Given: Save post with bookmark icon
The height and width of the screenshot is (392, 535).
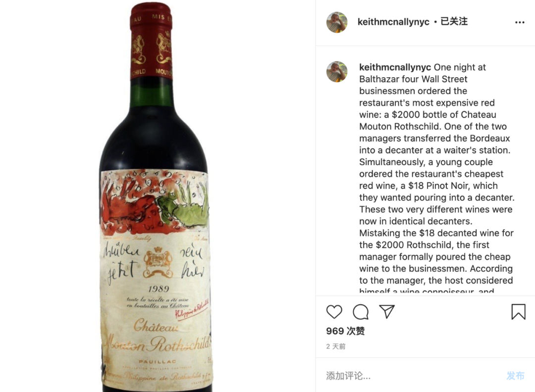Looking at the screenshot, I should [518, 312].
